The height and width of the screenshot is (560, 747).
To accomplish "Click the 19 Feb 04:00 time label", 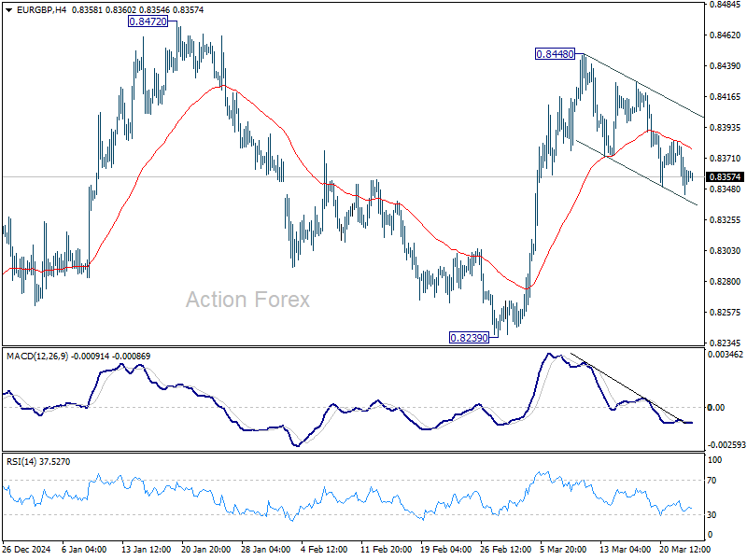I will pyautogui.click(x=446, y=550).
